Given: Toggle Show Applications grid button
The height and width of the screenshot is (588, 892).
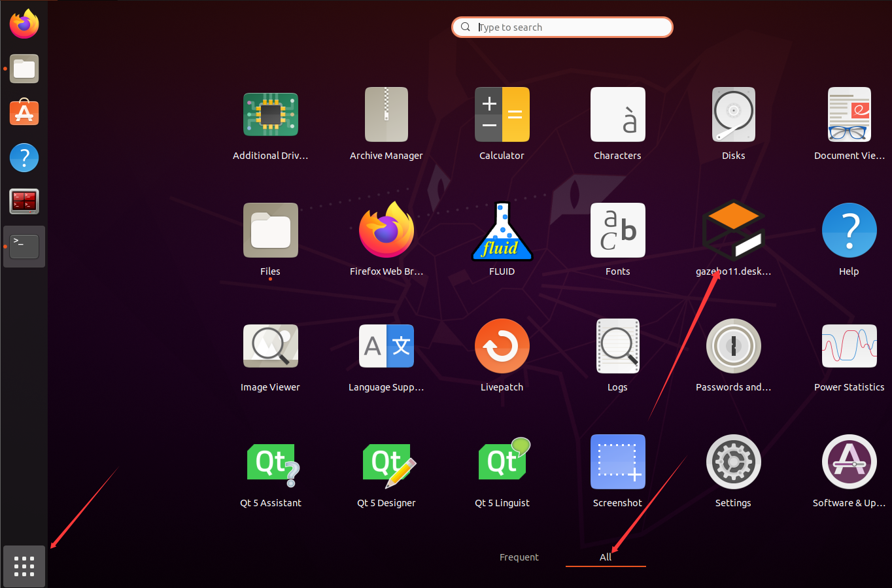Looking at the screenshot, I should (24, 566).
